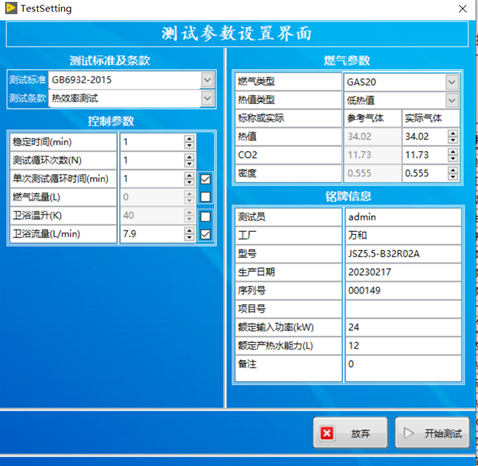The height and width of the screenshot is (466, 478).
Task: Click the 开始测试 start test button
Action: click(x=432, y=433)
